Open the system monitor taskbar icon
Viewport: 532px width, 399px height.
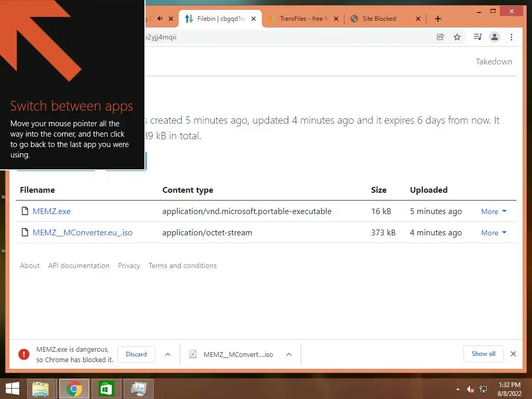(139, 389)
